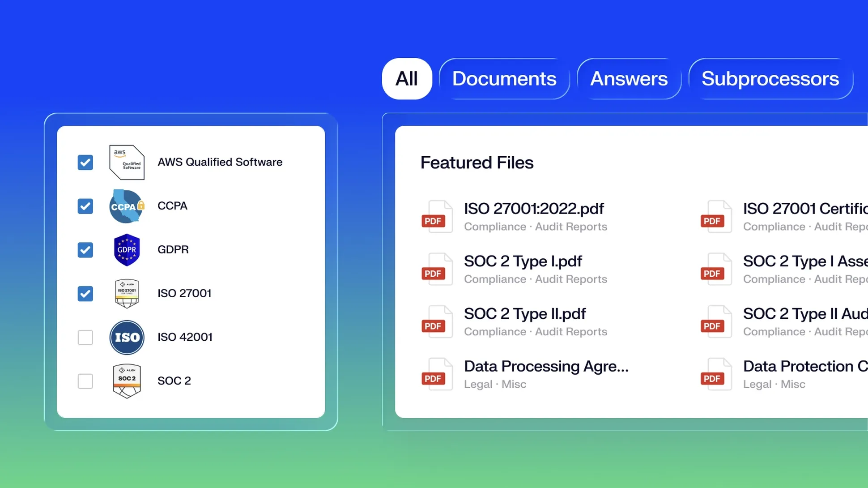Click PDF icon beside ISO 27001:2022.pdf
Screen dimensions: 868x488
(x=436, y=217)
